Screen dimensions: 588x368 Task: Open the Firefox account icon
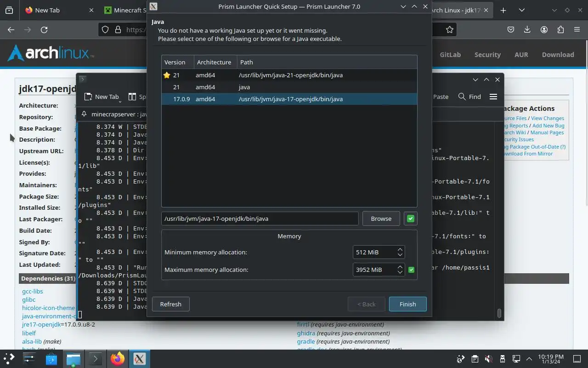544,29
